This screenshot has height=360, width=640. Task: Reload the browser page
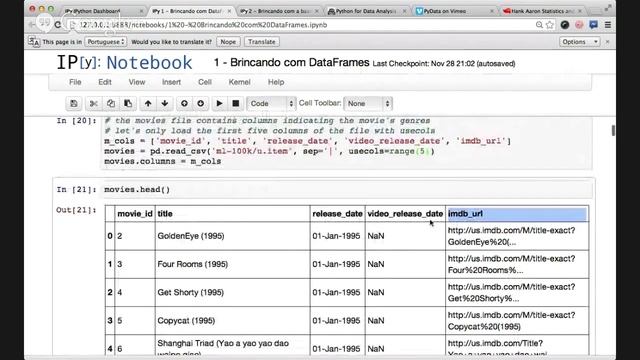tap(58, 25)
